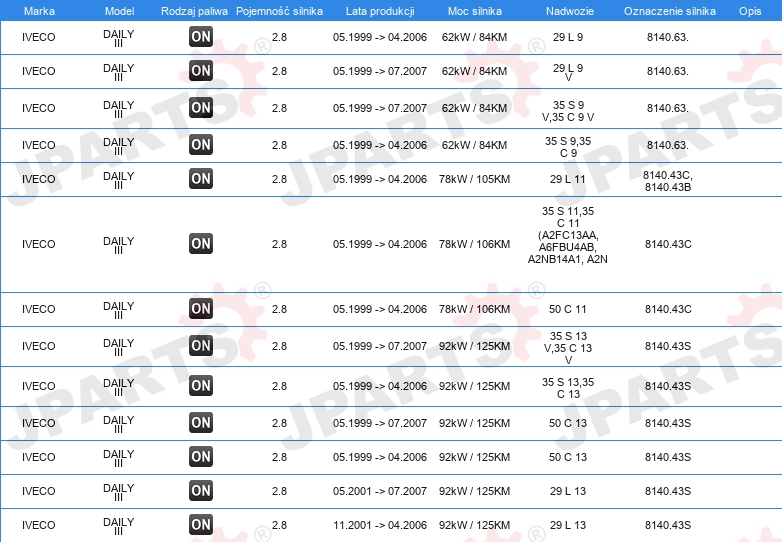The height and width of the screenshot is (542, 782).
Task: Click the Moc silnika column header
Action: pyautogui.click(x=475, y=11)
